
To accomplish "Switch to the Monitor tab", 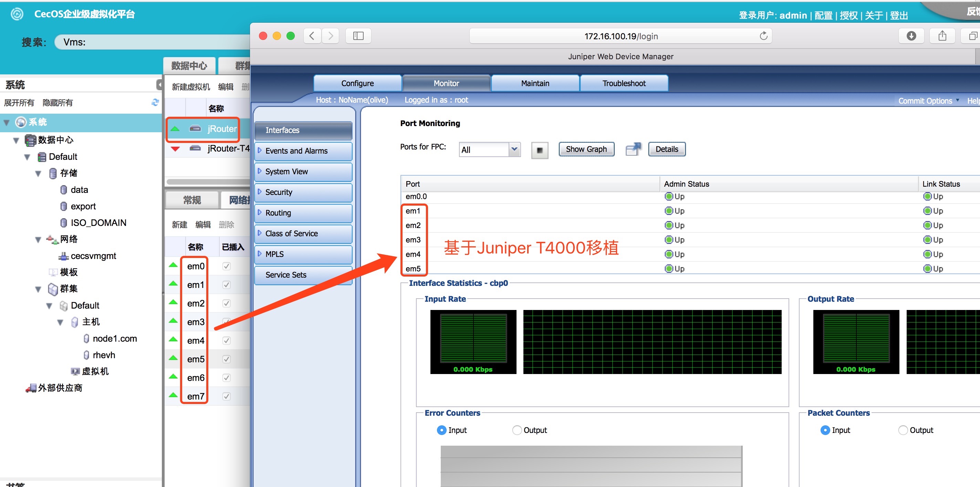I will [x=446, y=83].
